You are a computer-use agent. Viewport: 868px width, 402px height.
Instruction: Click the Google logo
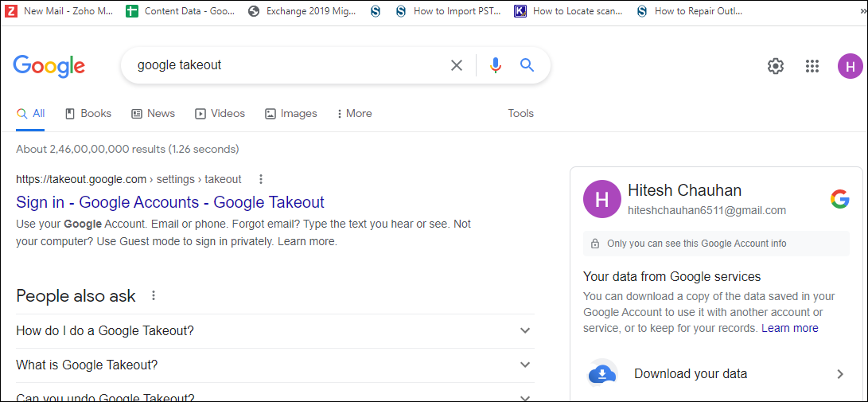[49, 66]
